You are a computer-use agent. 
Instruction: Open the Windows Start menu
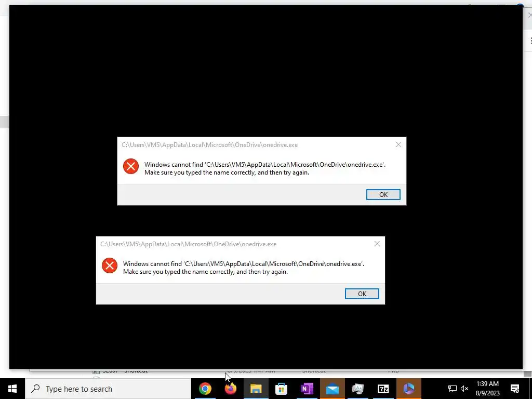click(x=12, y=389)
